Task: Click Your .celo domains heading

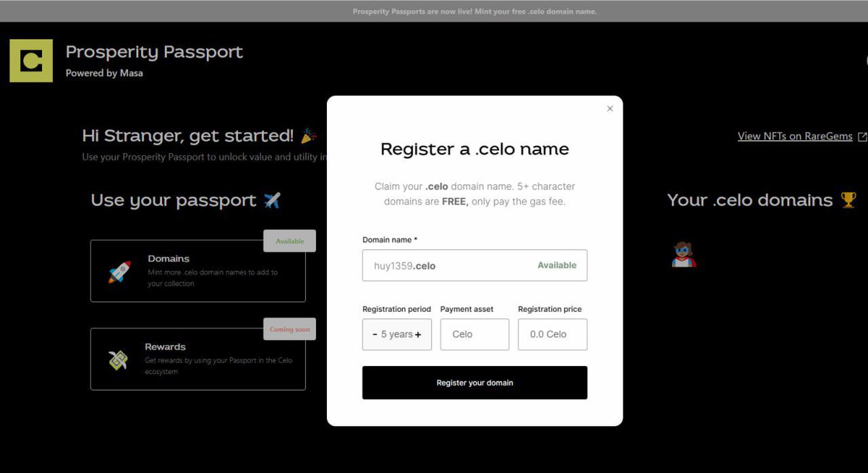Action: click(749, 200)
